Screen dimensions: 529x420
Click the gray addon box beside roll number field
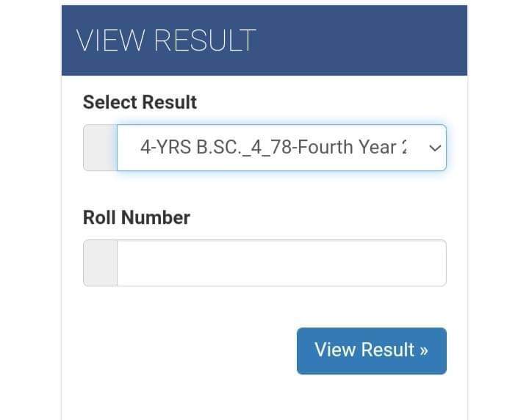tap(100, 263)
